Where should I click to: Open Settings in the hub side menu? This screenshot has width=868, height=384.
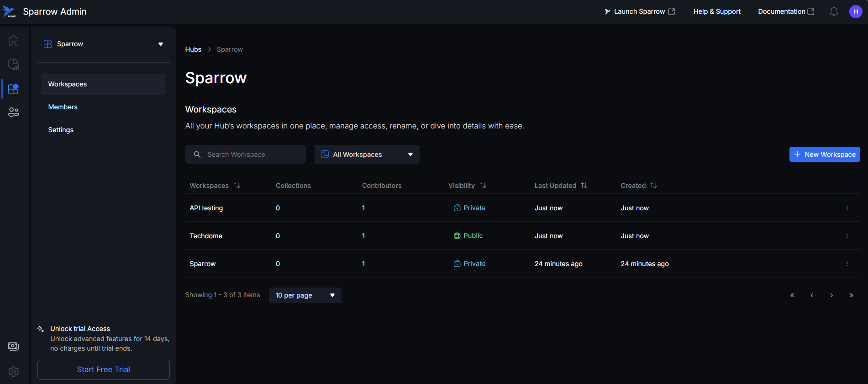61,130
